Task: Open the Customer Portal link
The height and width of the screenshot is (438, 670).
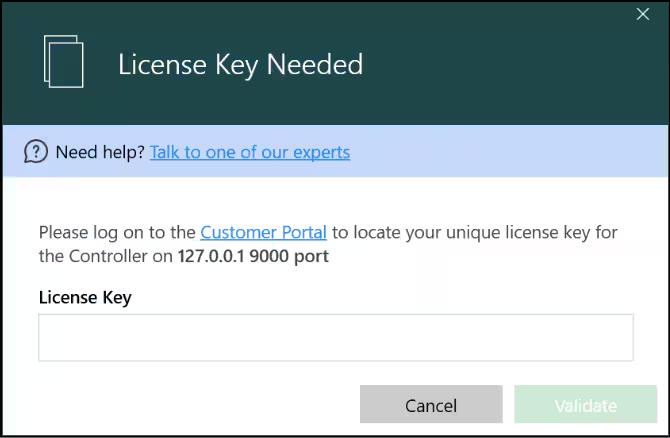Action: [x=263, y=232]
